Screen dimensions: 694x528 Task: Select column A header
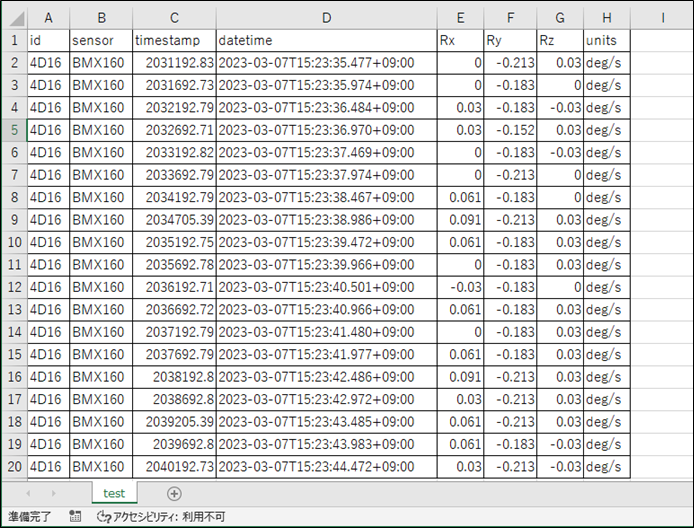(x=48, y=18)
